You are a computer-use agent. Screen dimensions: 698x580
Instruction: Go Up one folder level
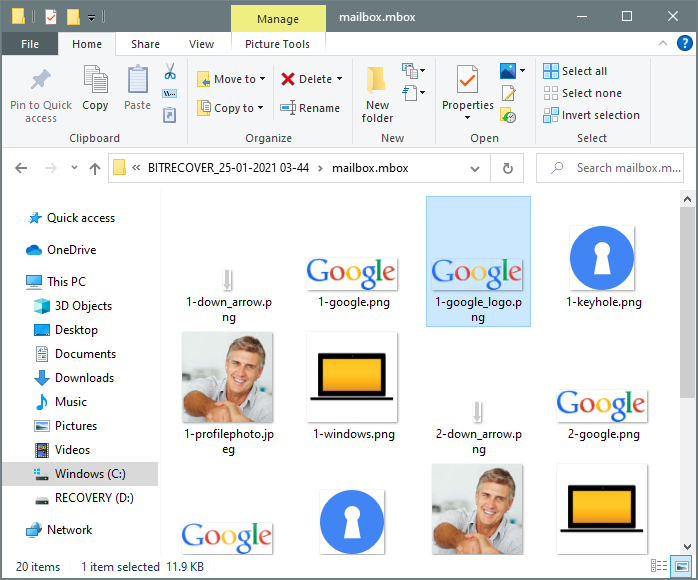tap(94, 168)
